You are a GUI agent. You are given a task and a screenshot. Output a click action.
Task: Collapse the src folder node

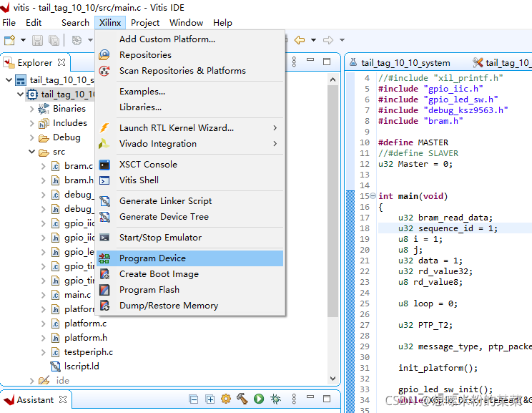(32, 152)
